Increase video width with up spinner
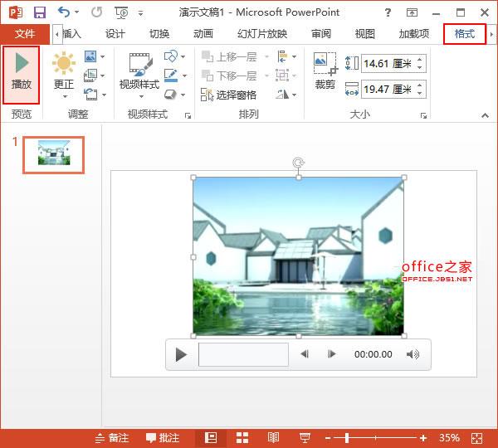Viewport: 498px width, 448px height. point(420,85)
